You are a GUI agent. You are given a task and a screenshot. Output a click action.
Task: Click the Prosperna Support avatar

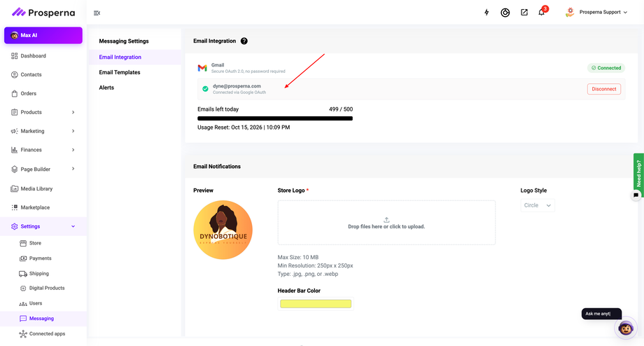click(x=570, y=13)
